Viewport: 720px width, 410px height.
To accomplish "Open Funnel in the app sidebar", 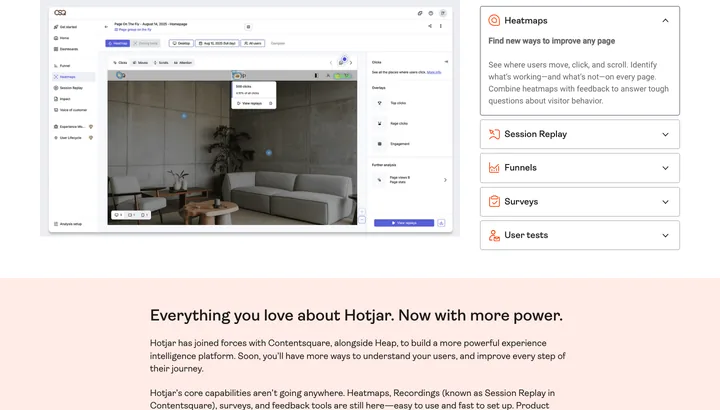I will 62,66.
